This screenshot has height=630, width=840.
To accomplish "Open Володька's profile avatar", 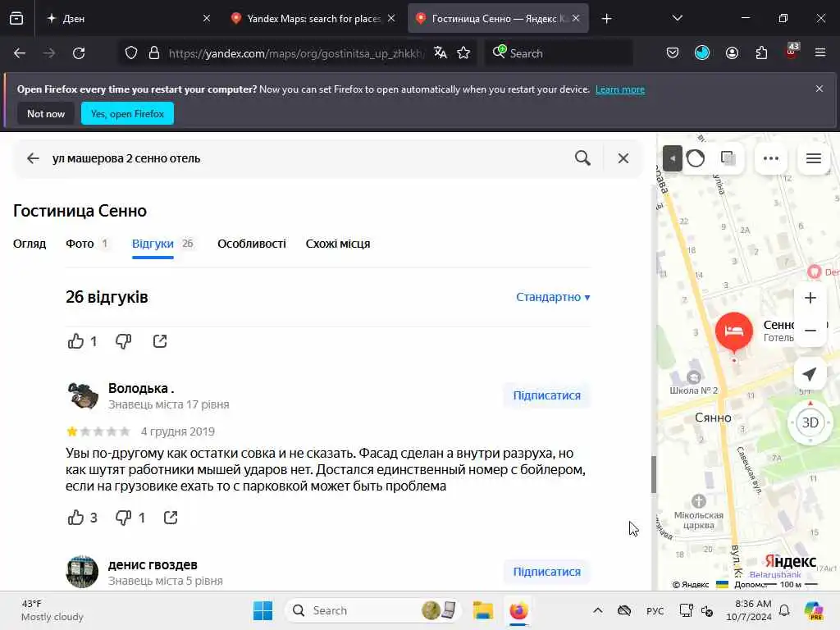I will click(82, 395).
